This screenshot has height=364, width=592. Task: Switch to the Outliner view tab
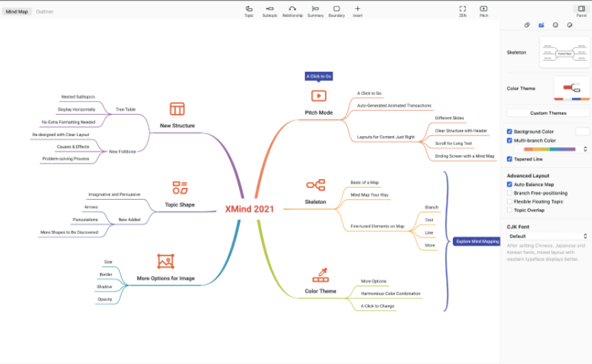[44, 12]
